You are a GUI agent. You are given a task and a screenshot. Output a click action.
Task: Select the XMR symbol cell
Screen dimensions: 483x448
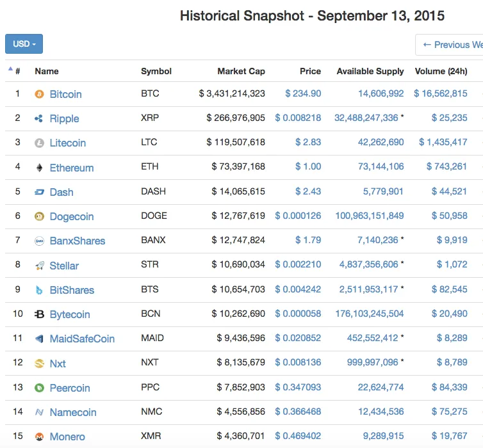pyautogui.click(x=151, y=436)
